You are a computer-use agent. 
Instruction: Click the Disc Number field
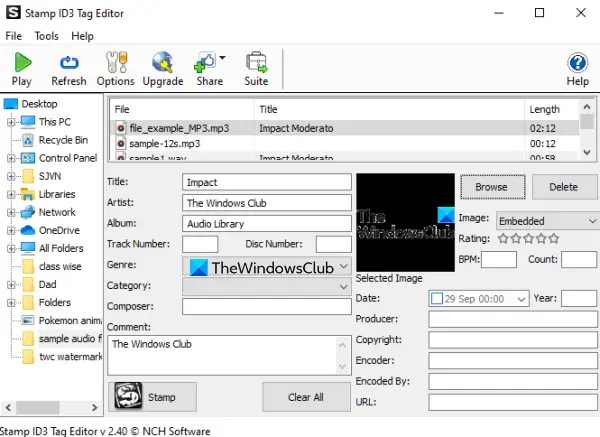pos(334,244)
